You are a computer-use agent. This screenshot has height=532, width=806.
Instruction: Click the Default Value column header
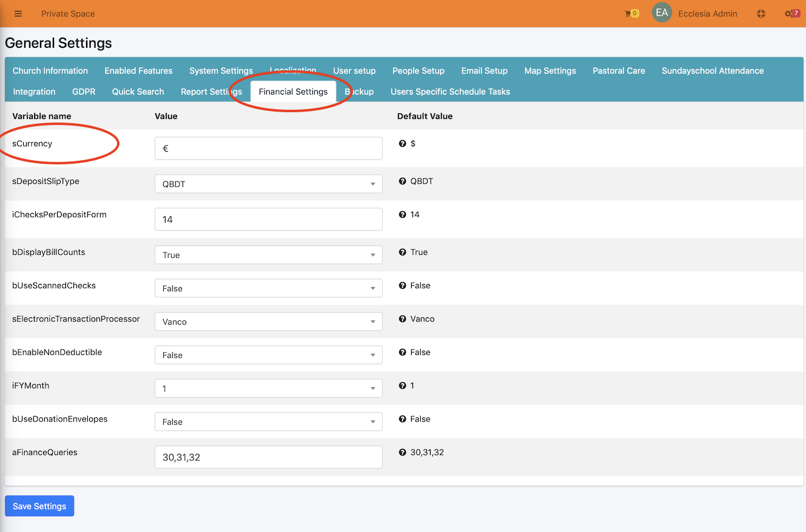click(x=425, y=116)
